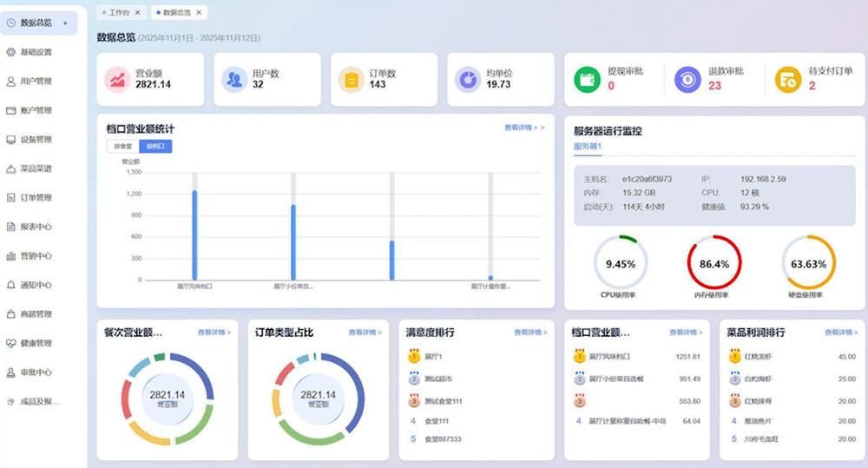868x468 pixels.
Task: Click the revenue value 1251.81
Action: (x=687, y=357)
